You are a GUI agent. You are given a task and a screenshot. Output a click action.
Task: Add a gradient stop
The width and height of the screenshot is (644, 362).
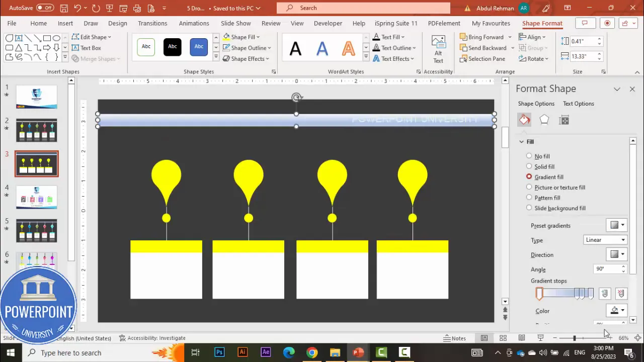point(605,294)
